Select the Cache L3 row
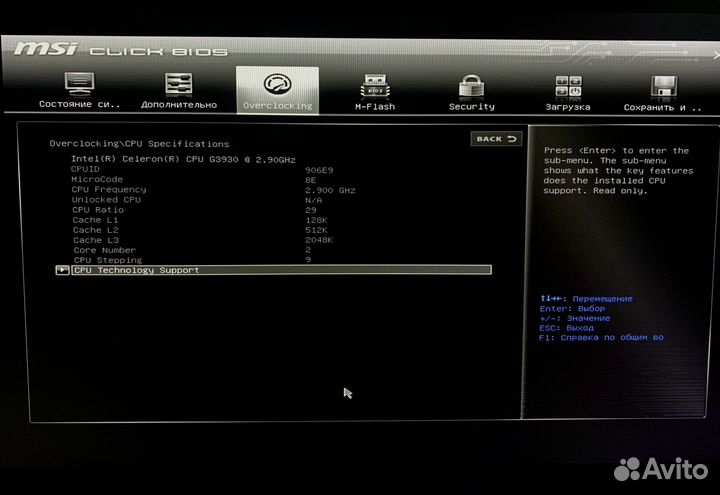This screenshot has height=495, width=720. tap(94, 240)
